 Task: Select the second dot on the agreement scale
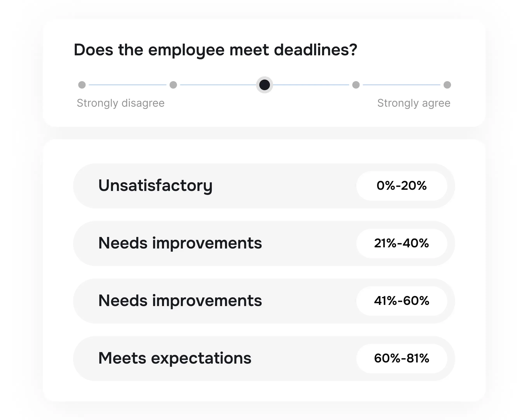tap(173, 85)
